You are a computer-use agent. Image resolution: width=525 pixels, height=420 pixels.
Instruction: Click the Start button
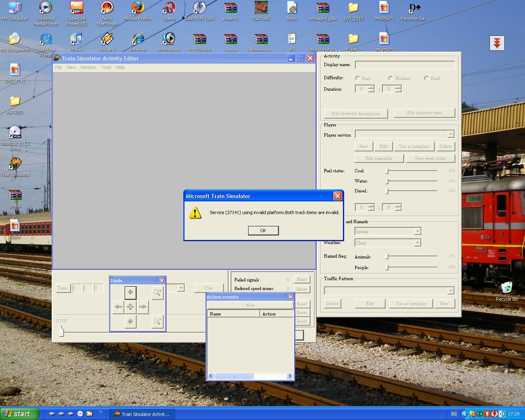point(20,414)
